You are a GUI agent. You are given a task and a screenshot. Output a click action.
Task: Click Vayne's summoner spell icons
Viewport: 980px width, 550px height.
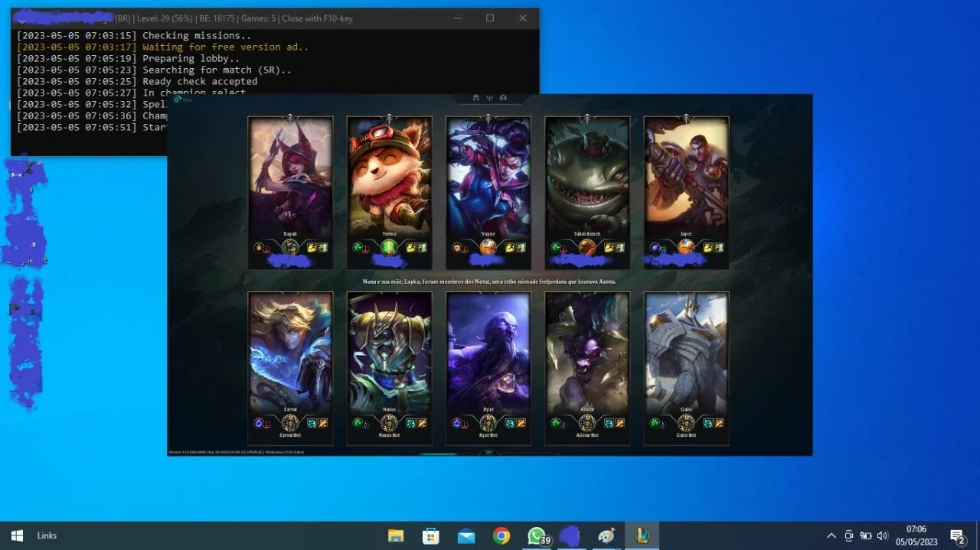(516, 247)
